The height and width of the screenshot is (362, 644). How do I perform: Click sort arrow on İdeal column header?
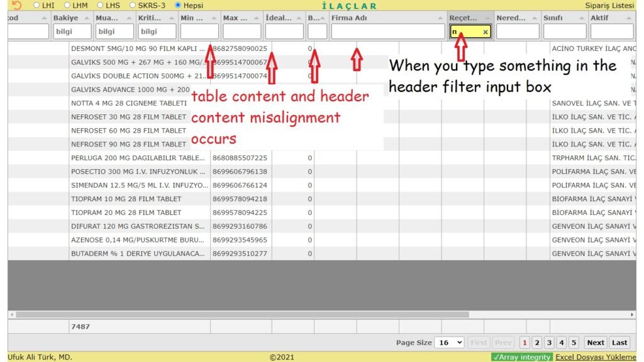click(x=299, y=18)
